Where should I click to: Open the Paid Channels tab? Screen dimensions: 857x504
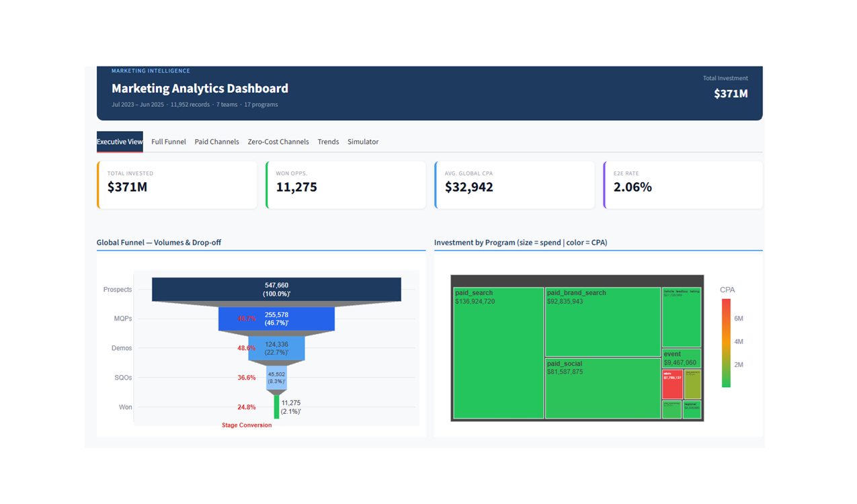click(216, 142)
